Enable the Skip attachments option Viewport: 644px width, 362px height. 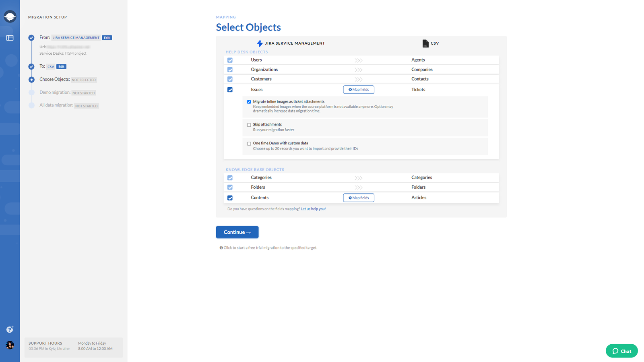(x=249, y=125)
